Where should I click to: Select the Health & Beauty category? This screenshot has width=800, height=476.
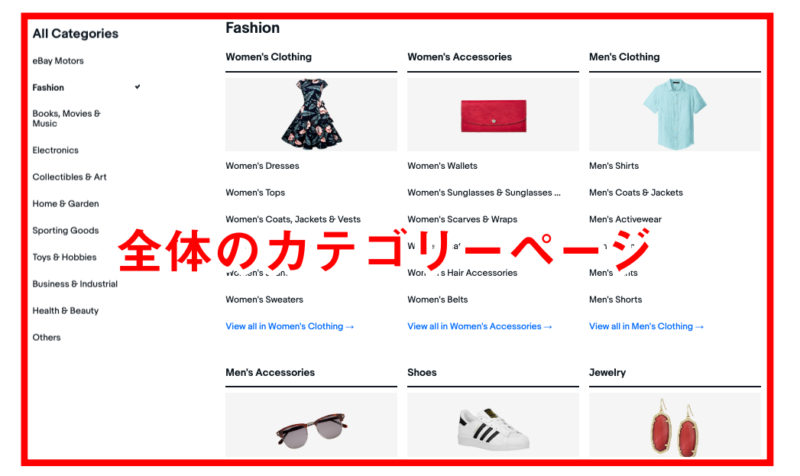tap(66, 311)
